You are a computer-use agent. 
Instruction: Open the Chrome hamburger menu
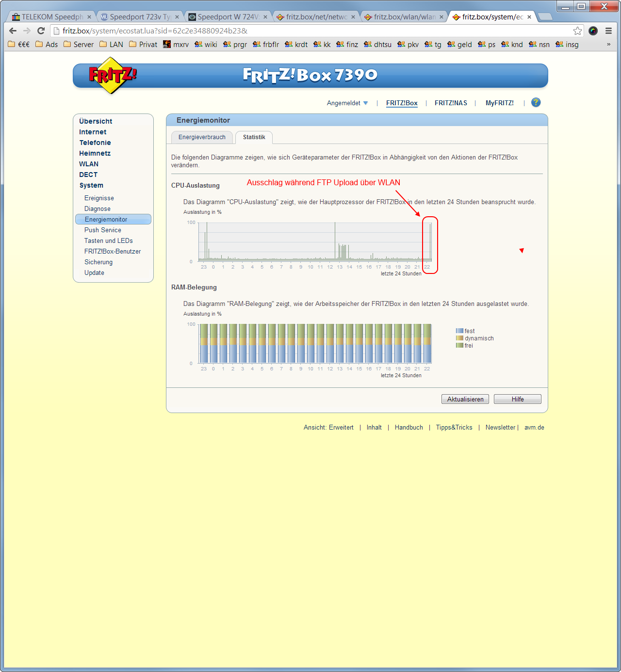pos(608,31)
